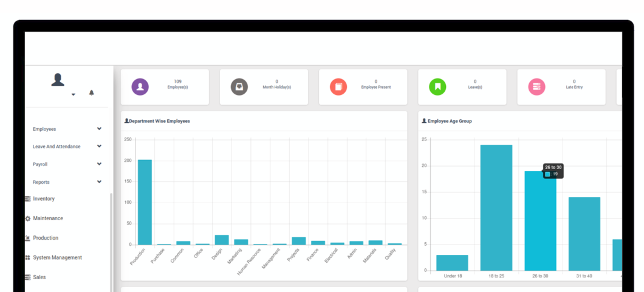The image size is (644, 292).
Task: Open the user profile dropdown caret
Action: [x=73, y=94]
